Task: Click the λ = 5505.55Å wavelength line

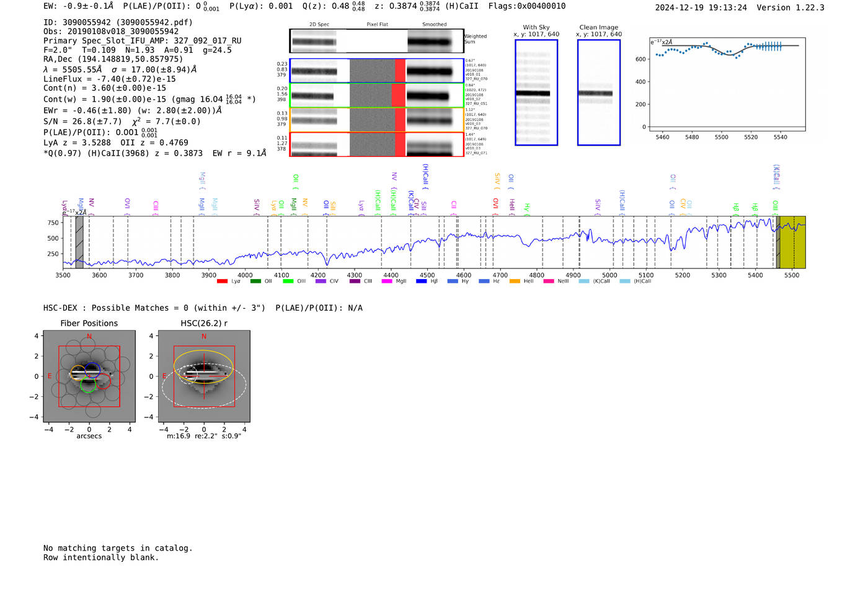Action: click(x=120, y=69)
